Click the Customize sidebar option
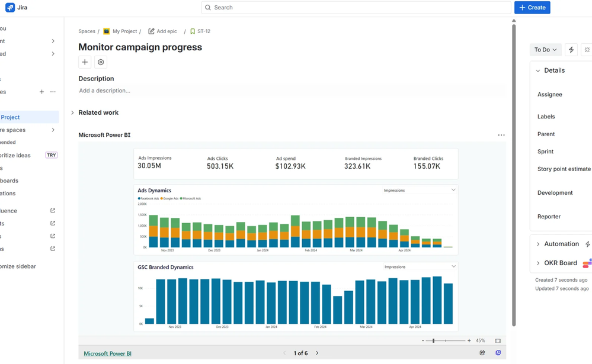 [x=18, y=266]
